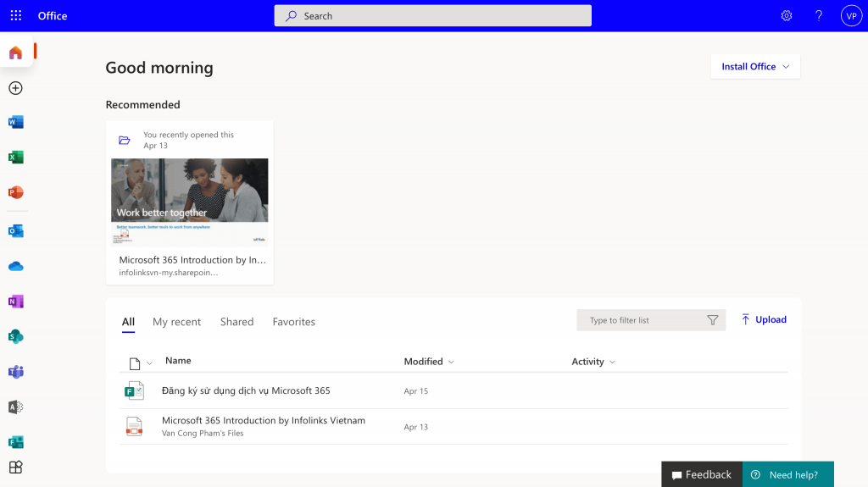This screenshot has width=868, height=487.
Task: Expand the Install Office dropdown
Action: [x=755, y=67]
